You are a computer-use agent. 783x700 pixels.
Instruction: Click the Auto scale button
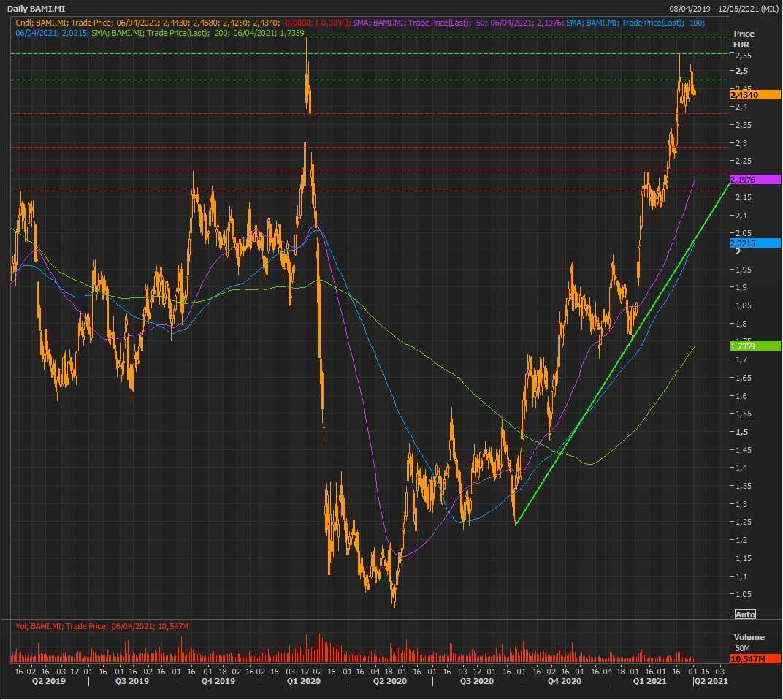coord(745,615)
